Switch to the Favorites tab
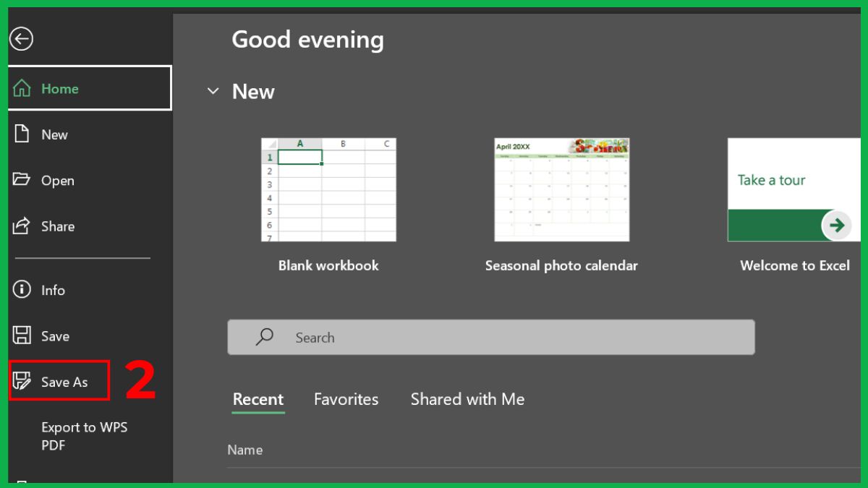Image resolution: width=868 pixels, height=488 pixels. (x=346, y=399)
